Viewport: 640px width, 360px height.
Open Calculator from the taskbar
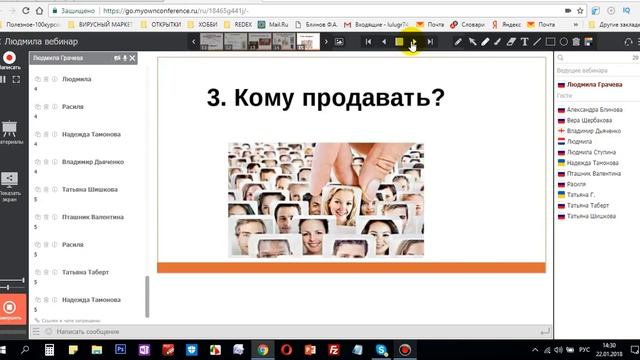pos(49,350)
